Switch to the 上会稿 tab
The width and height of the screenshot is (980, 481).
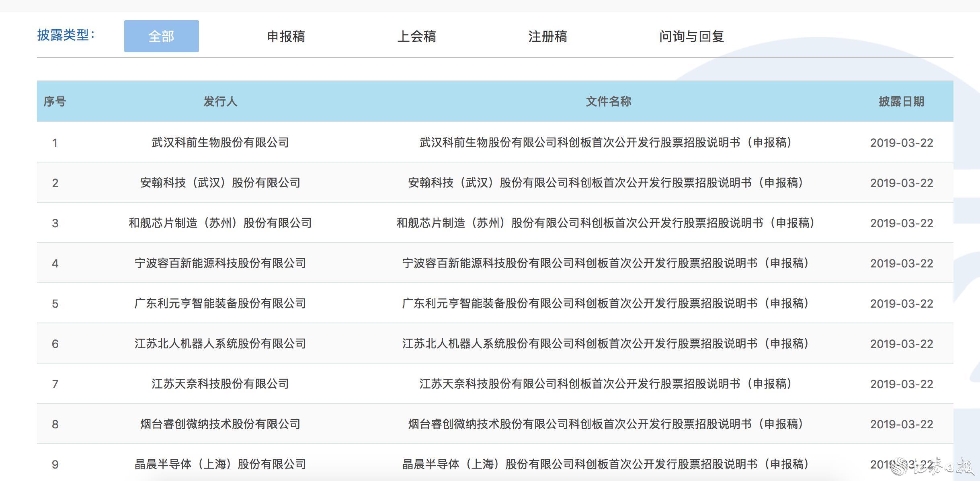coord(416,37)
